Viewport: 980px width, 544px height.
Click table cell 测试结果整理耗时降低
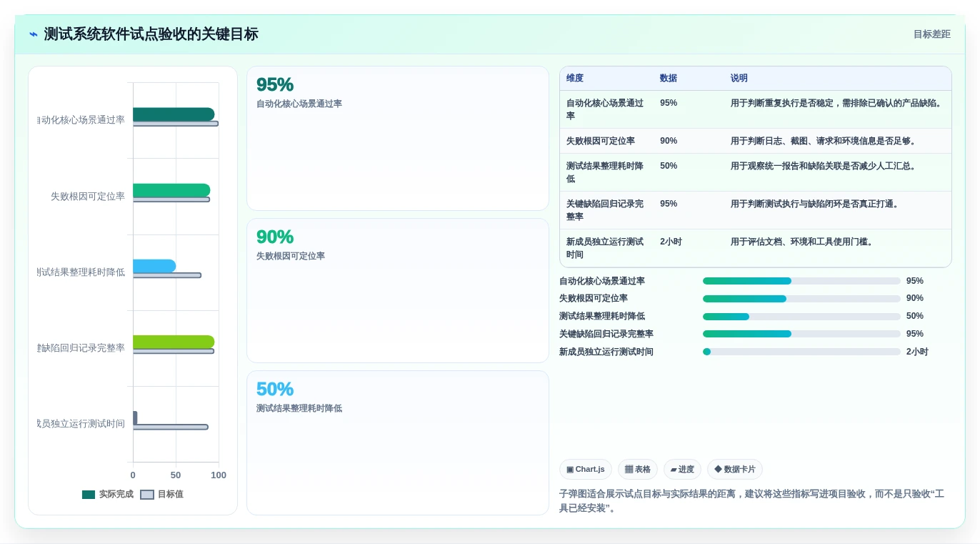point(606,172)
